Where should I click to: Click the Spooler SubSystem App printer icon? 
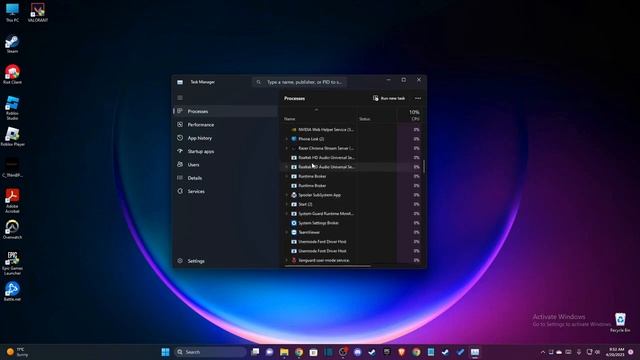[x=293, y=195]
